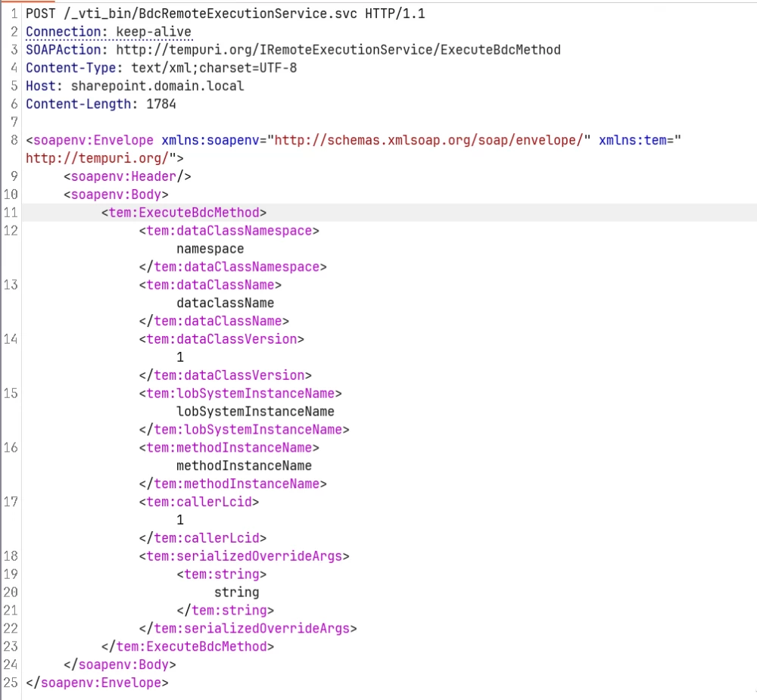
Task: Click the sharepoint.domain.local Host value
Action: click(157, 86)
